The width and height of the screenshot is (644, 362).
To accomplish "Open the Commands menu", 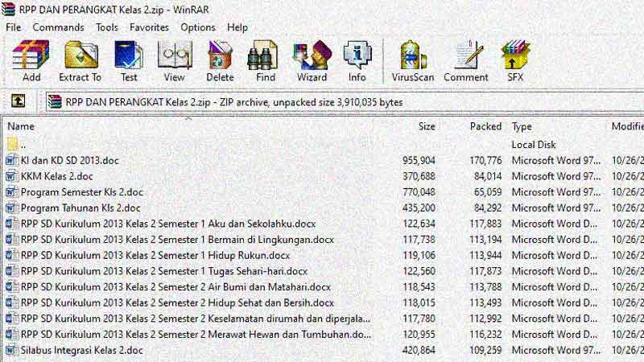I will click(58, 27).
